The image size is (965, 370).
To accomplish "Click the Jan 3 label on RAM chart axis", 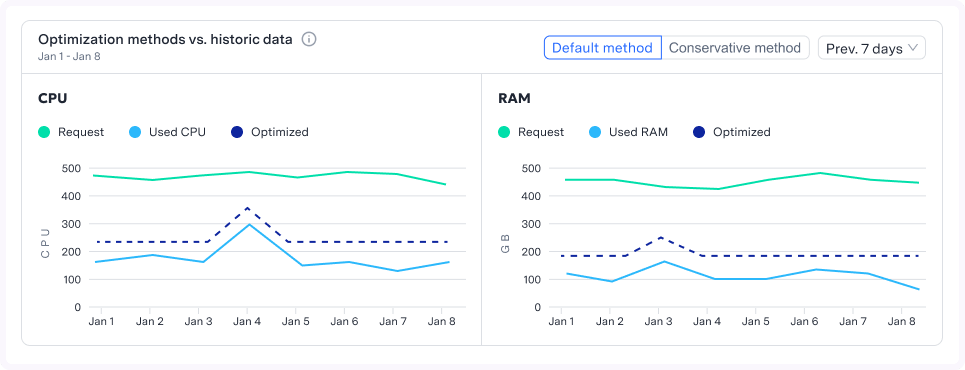I will (x=659, y=321).
